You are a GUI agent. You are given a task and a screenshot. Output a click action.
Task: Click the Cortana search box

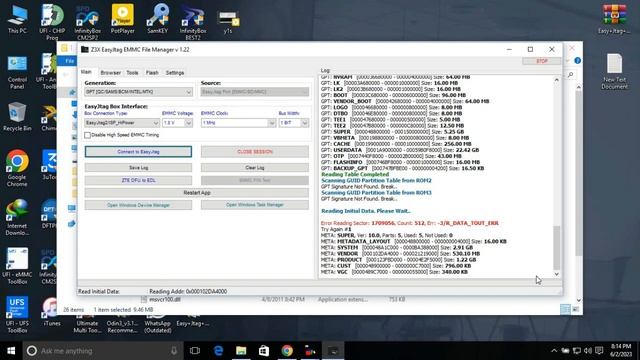click(x=103, y=351)
